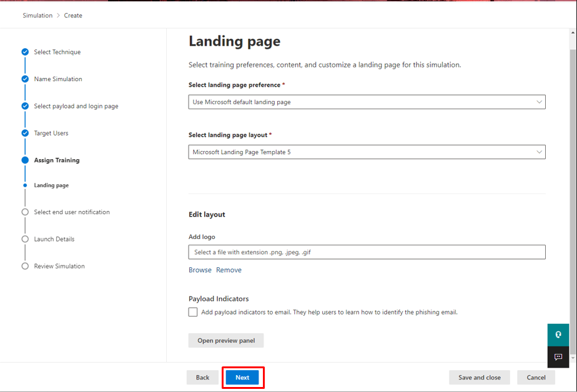Click the Assign Training filled step indicator
The width and height of the screenshot is (577, 392).
point(24,160)
